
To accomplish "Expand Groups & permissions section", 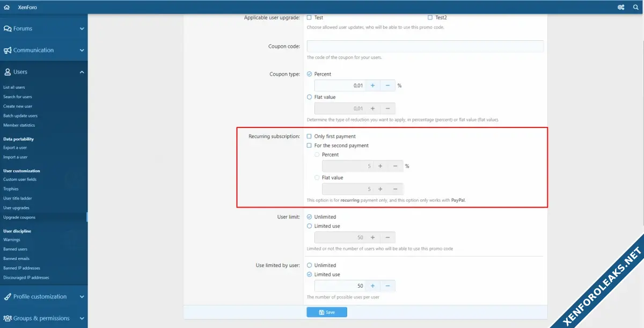I will 82,318.
